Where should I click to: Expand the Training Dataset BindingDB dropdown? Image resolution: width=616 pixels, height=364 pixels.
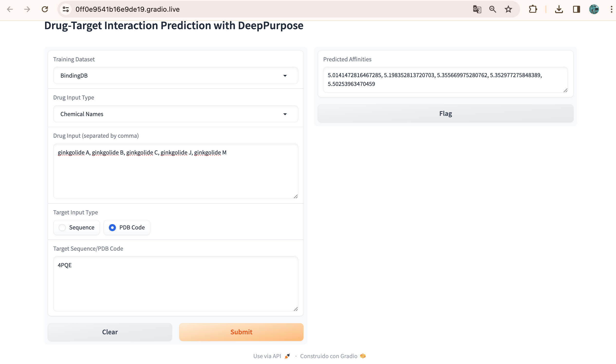176,75
